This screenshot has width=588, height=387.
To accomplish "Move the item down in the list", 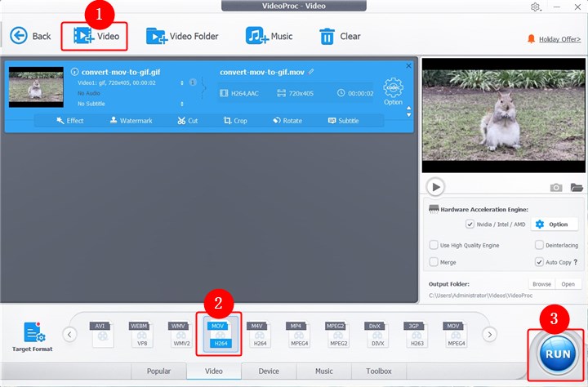I will (x=409, y=115).
